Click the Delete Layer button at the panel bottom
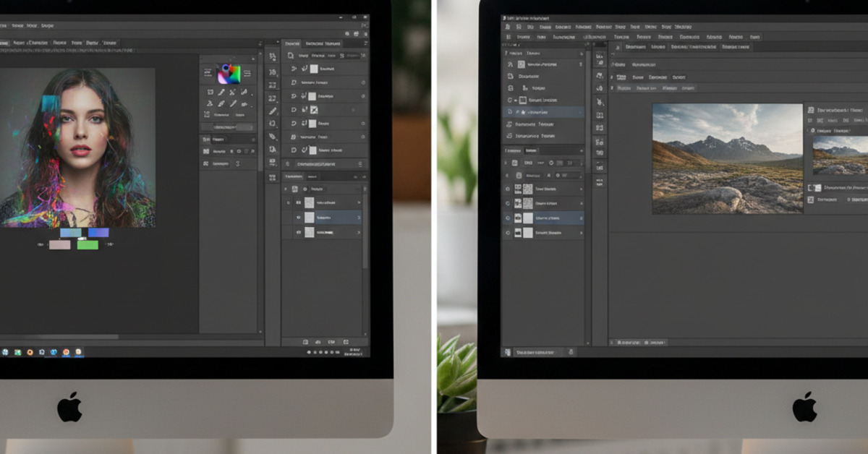Screen dimensions: 868x454 [344, 340]
